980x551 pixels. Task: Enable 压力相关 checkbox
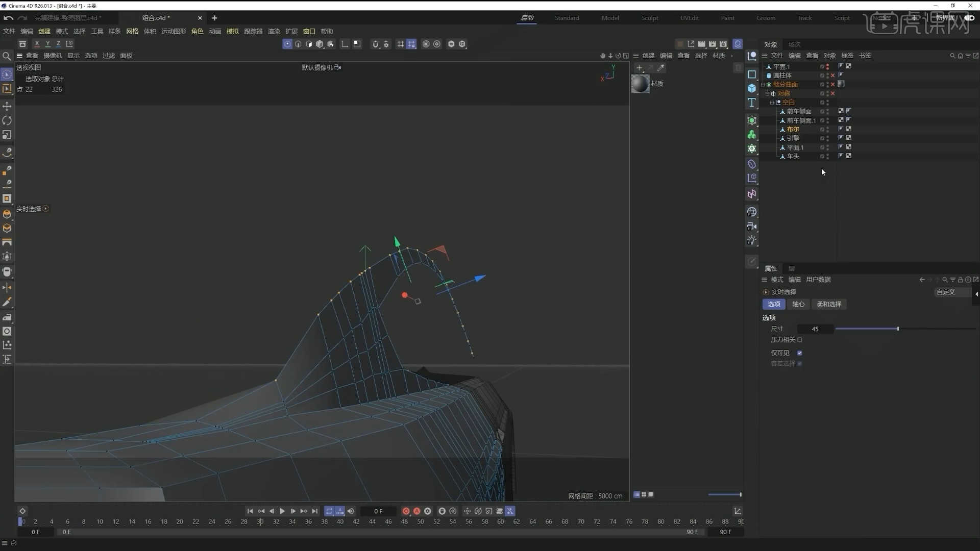[x=800, y=340]
